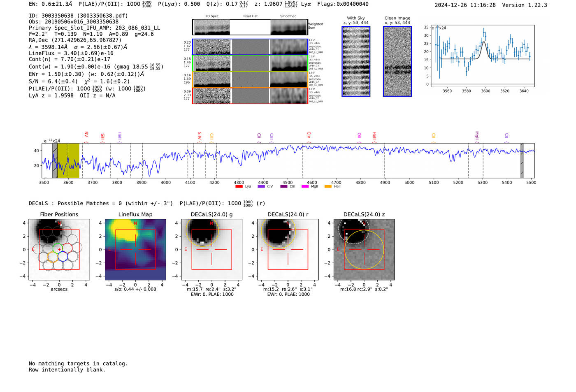Select the Lineflux Map panel
576x392 pixels.
[x=135, y=250]
